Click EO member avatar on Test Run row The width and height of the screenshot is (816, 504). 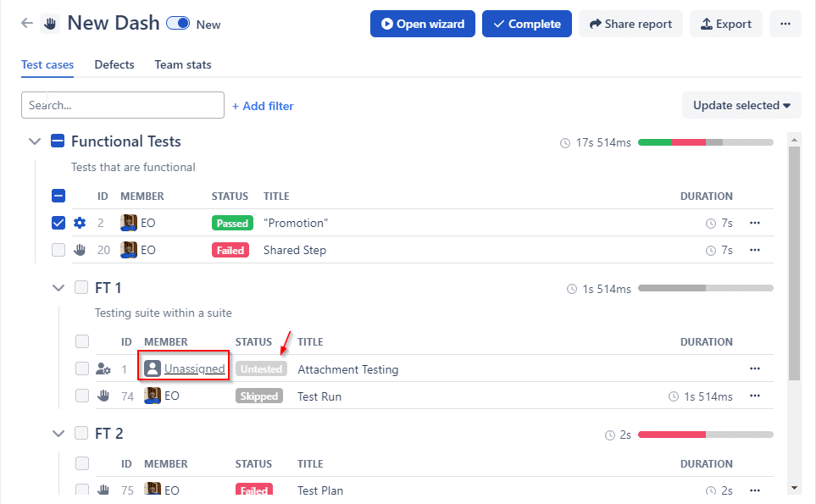coord(153,396)
